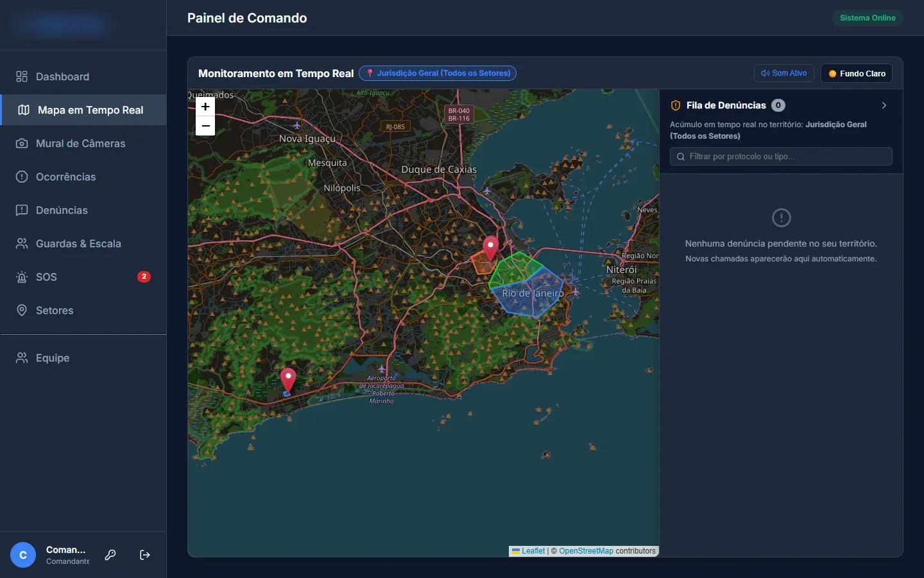Image resolution: width=924 pixels, height=578 pixels.
Task: Click the RJ-085 road sign on map
Action: click(x=395, y=127)
